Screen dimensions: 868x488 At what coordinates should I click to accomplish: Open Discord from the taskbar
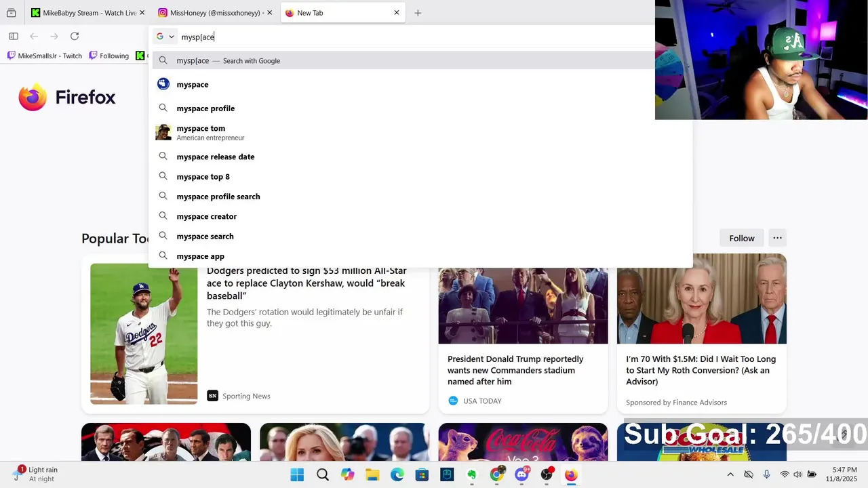[x=521, y=474]
